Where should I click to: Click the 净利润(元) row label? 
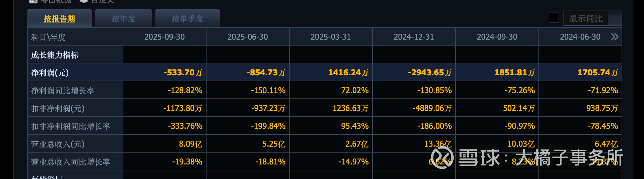tap(50, 73)
